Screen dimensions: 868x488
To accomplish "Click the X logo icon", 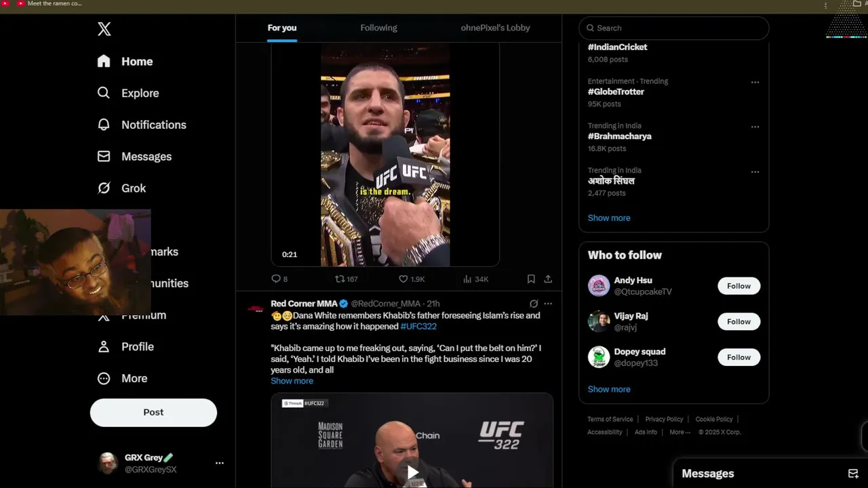I will (104, 28).
